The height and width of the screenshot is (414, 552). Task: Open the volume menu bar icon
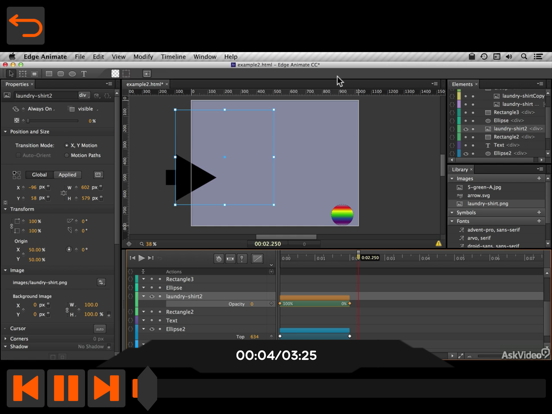point(509,56)
